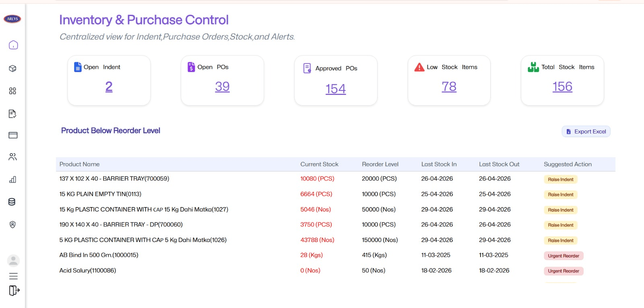Click the Last Stock Out column header
The image size is (644, 308).
coord(499,164)
